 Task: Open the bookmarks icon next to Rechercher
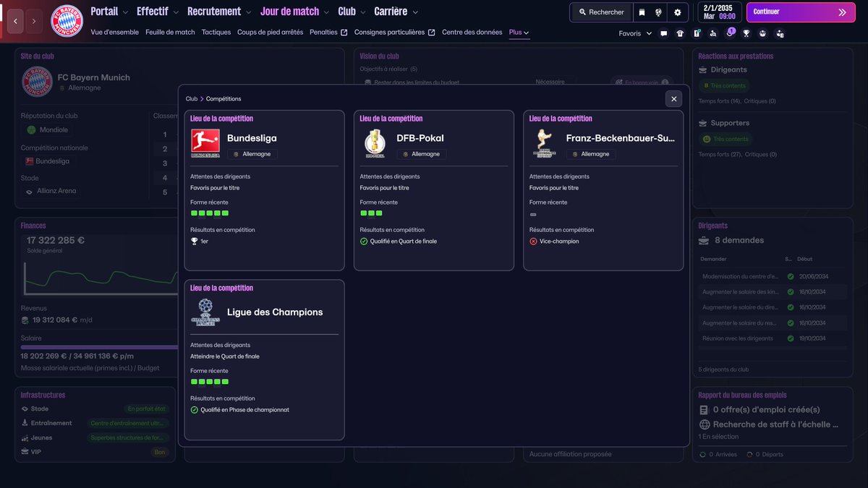point(642,12)
